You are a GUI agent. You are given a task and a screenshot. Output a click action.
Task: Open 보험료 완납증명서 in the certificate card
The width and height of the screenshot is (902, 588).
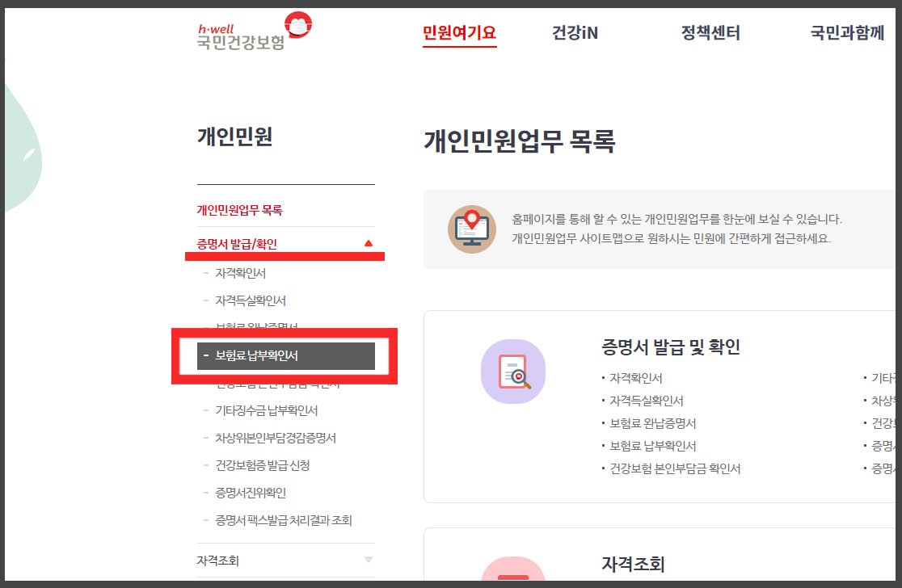tap(652, 423)
